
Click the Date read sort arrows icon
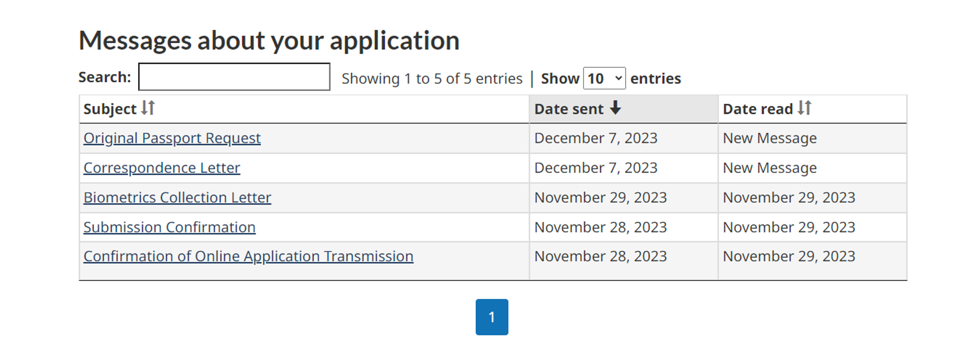[805, 108]
